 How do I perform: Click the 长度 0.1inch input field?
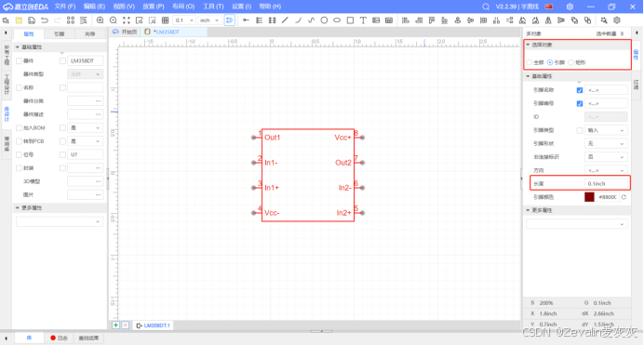tap(606, 184)
